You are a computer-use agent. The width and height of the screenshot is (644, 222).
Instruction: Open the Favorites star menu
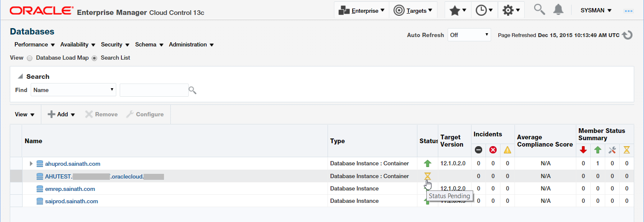click(x=458, y=10)
